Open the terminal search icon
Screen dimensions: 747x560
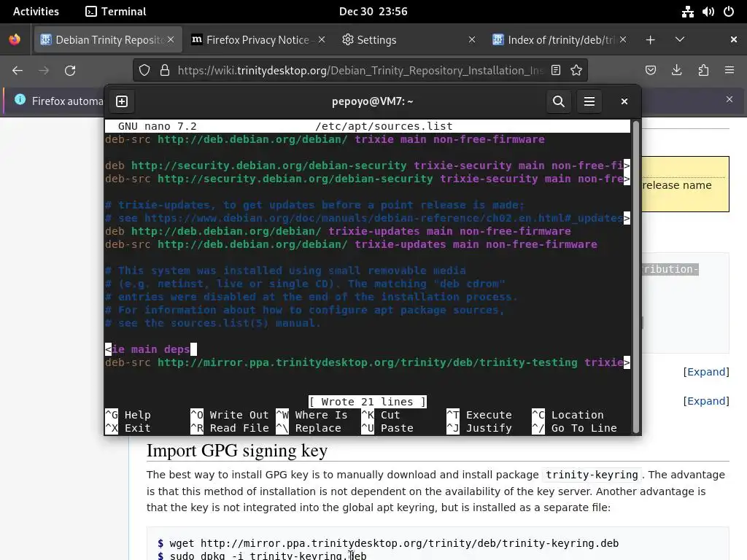559,101
